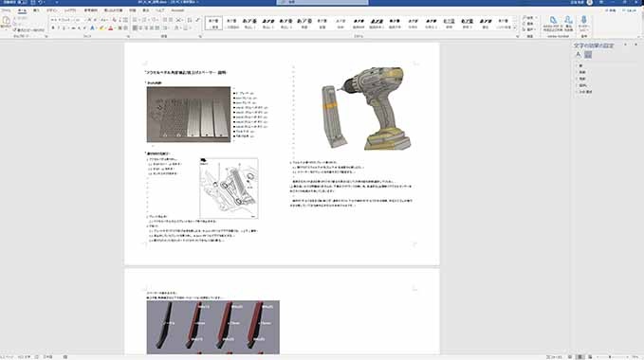Close the text effects settings pane
This screenshot has width=644, height=360.
pyautogui.click(x=635, y=45)
